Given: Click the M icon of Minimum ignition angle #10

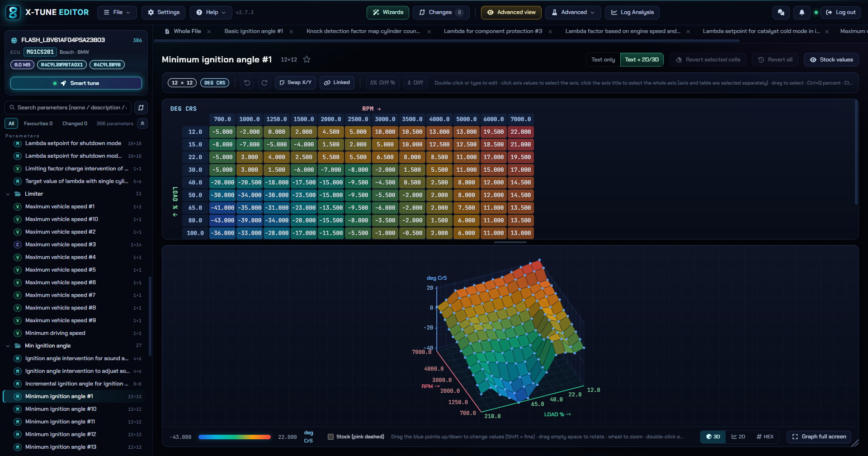Looking at the screenshot, I should tap(18, 409).
